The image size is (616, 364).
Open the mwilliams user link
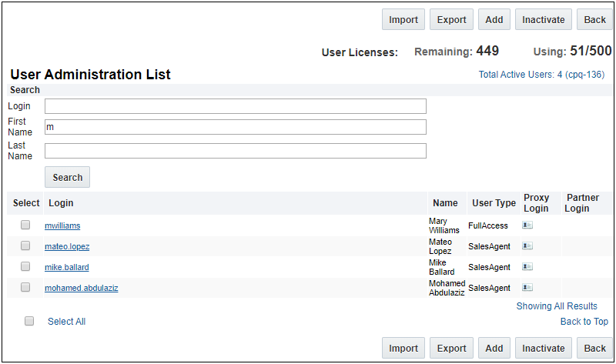point(62,226)
